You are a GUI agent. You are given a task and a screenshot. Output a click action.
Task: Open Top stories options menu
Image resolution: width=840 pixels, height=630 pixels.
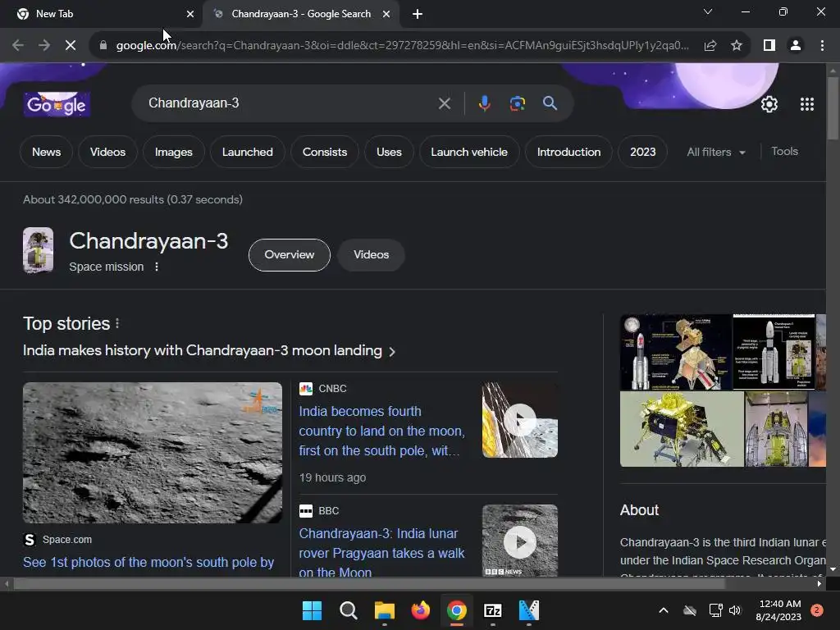(117, 323)
